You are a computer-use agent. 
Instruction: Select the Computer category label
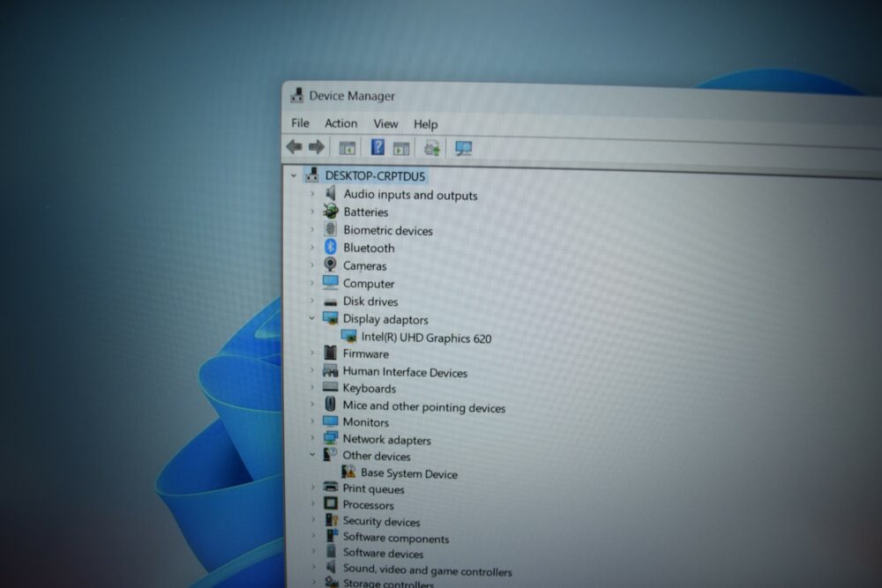[369, 284]
